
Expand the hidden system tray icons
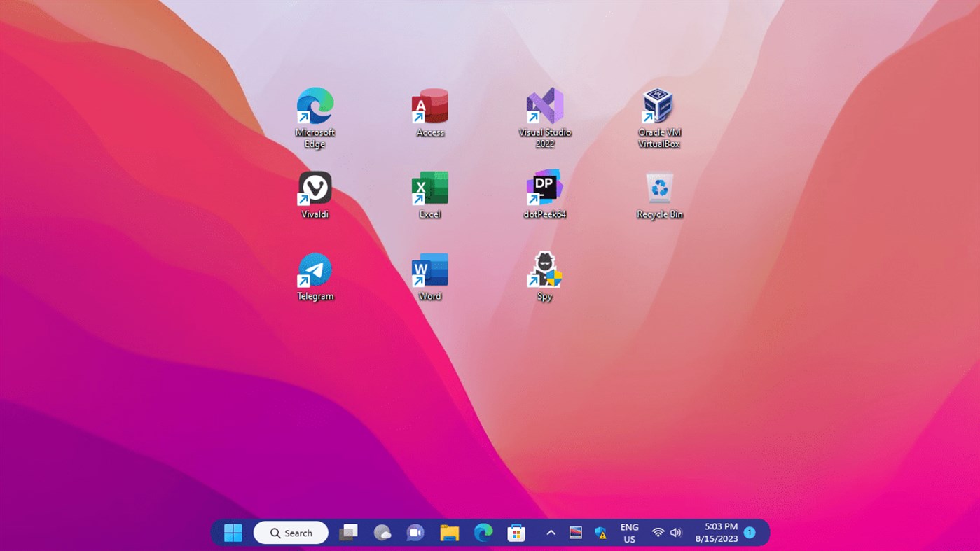pos(551,533)
